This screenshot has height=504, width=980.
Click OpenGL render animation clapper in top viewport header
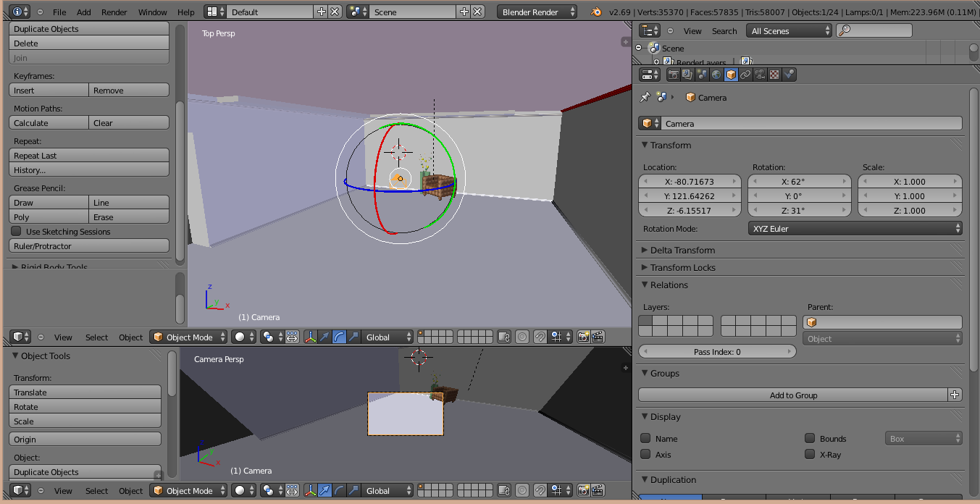point(598,337)
